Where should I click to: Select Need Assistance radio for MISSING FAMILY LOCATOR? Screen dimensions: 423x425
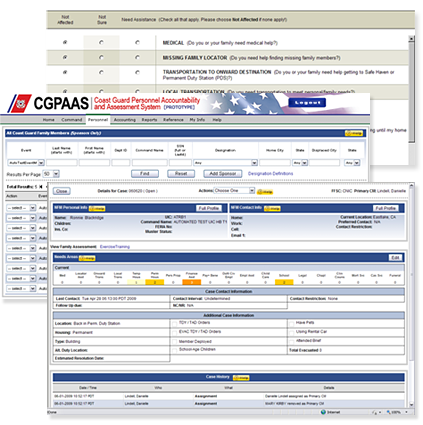pyautogui.click(x=137, y=57)
